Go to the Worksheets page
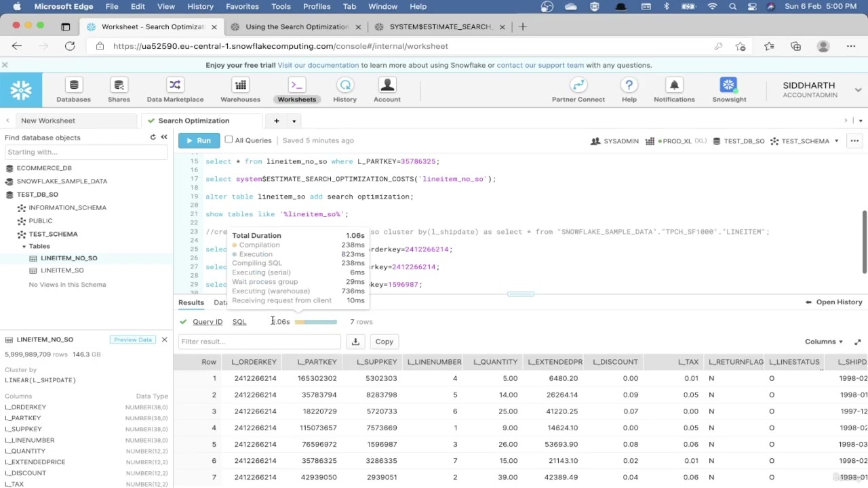Screen dimensions: 868x488 pyautogui.click(x=296, y=90)
